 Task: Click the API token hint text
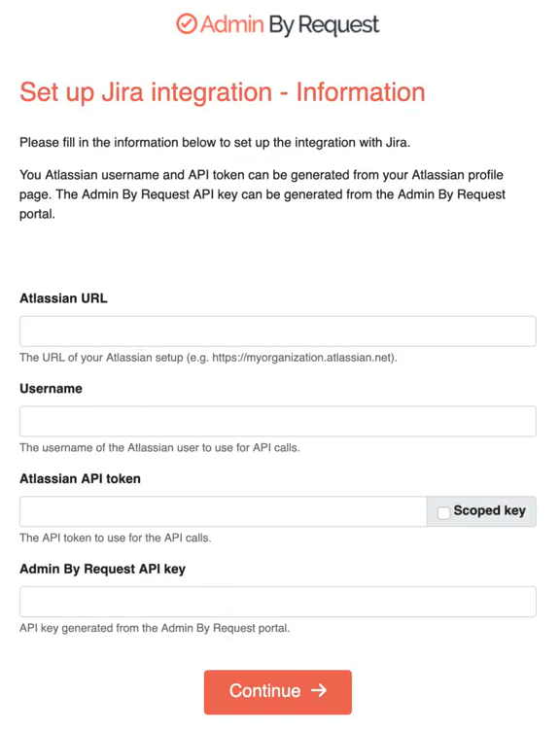click(115, 538)
